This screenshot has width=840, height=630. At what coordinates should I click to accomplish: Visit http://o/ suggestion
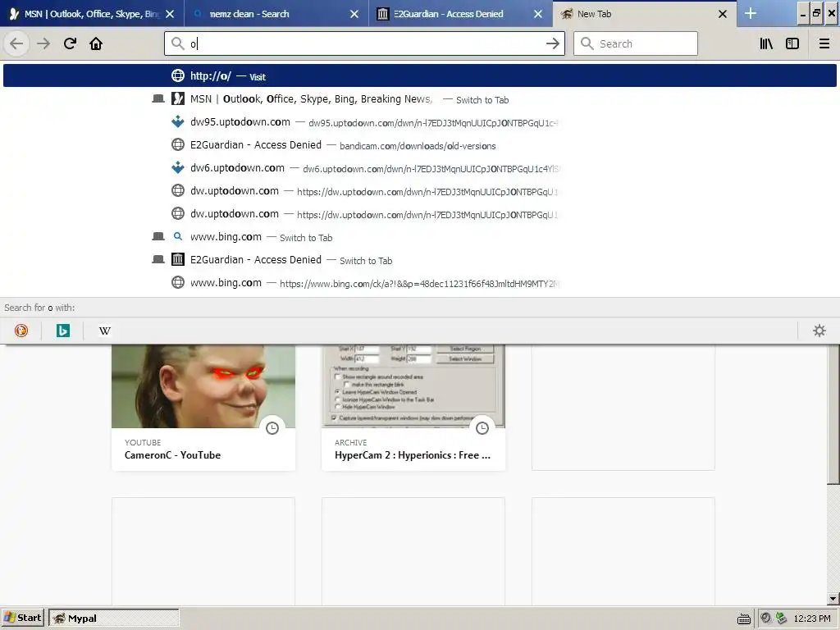pyautogui.click(x=420, y=75)
